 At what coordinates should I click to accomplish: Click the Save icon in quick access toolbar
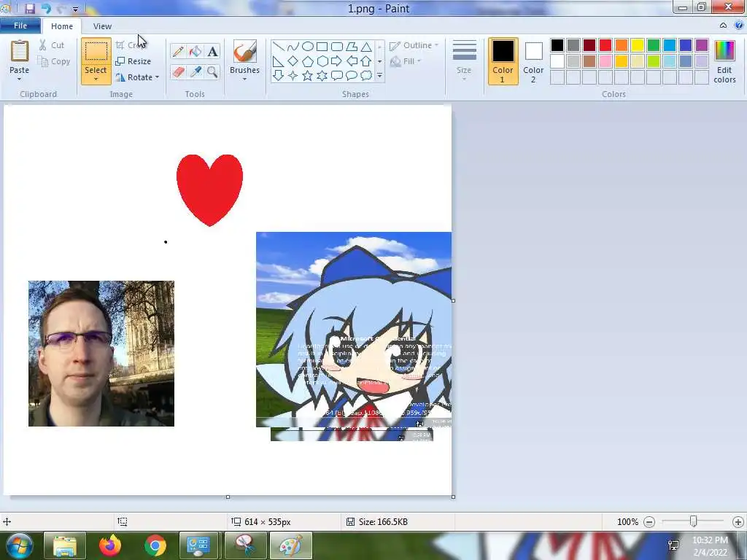30,9
